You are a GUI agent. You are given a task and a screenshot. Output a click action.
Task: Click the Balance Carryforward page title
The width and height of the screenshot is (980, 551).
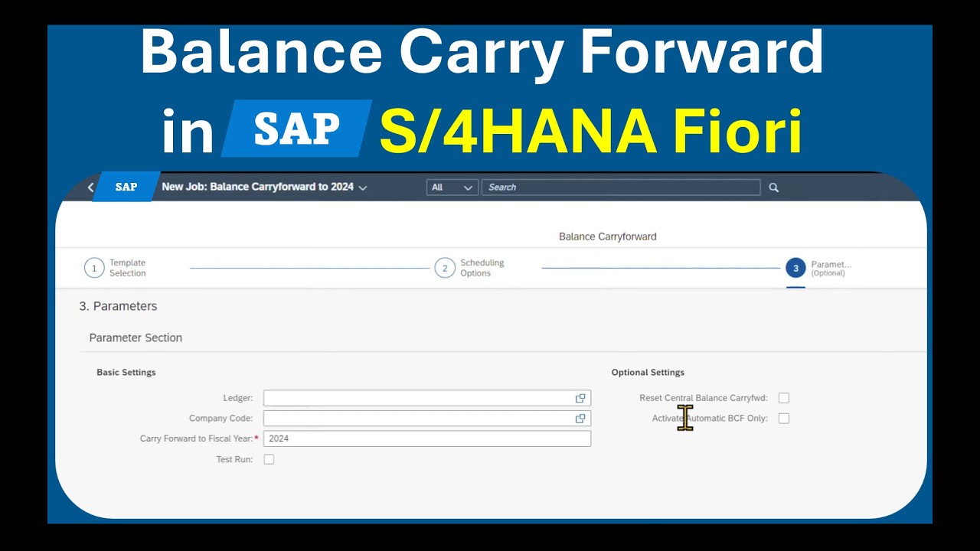[x=608, y=236]
